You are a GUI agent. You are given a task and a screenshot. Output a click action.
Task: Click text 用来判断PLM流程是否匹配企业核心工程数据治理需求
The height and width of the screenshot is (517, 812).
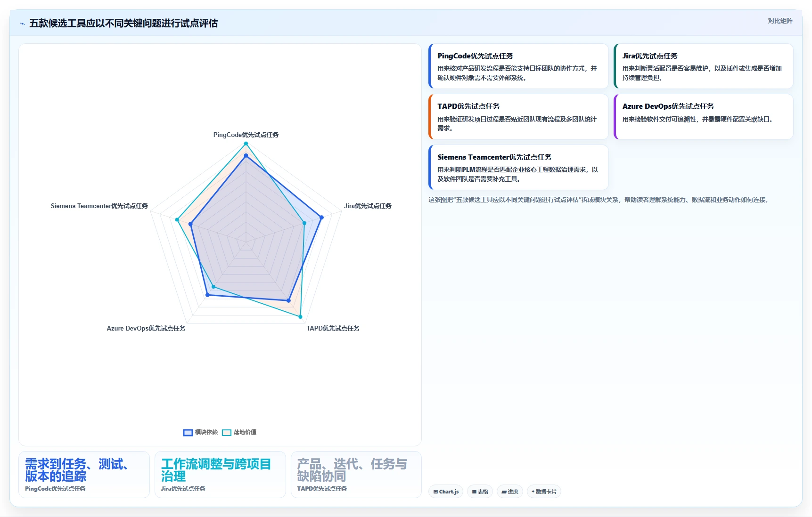tap(511, 170)
